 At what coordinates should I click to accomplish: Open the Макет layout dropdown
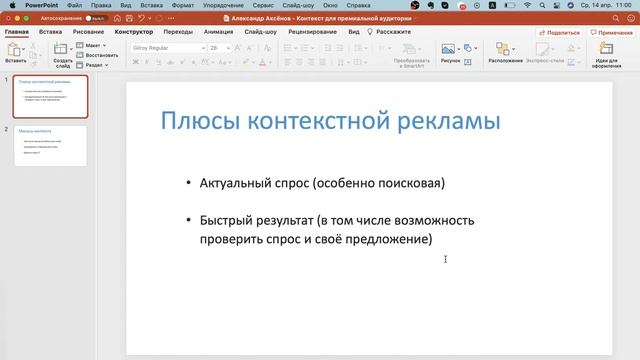(91, 45)
